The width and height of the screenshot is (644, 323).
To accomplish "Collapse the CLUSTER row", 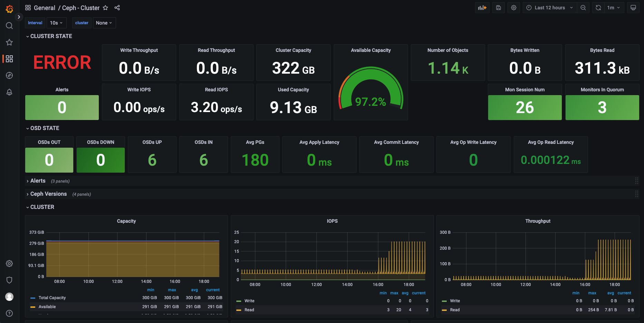I will coord(40,207).
